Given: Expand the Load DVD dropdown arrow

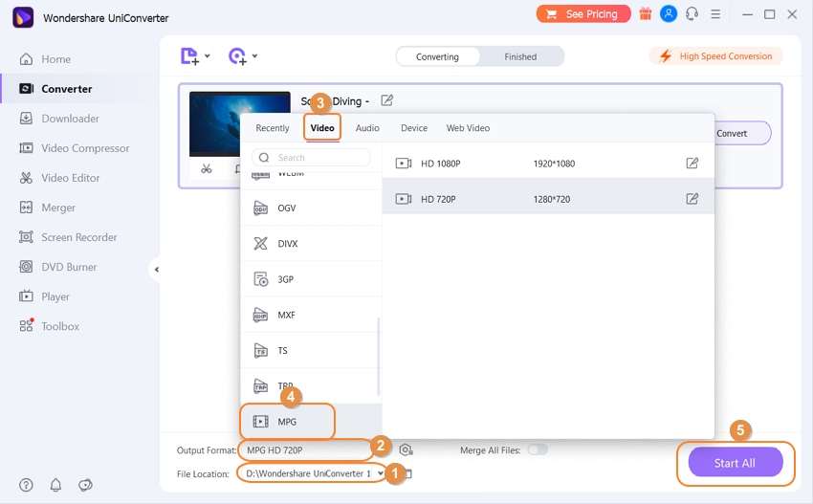Looking at the screenshot, I should point(254,56).
